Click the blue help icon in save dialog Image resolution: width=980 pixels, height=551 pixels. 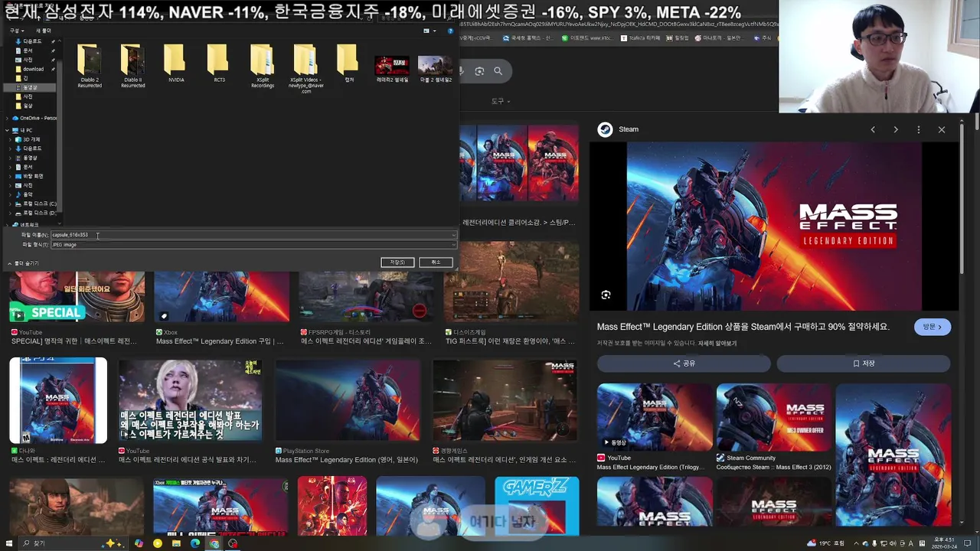click(450, 31)
